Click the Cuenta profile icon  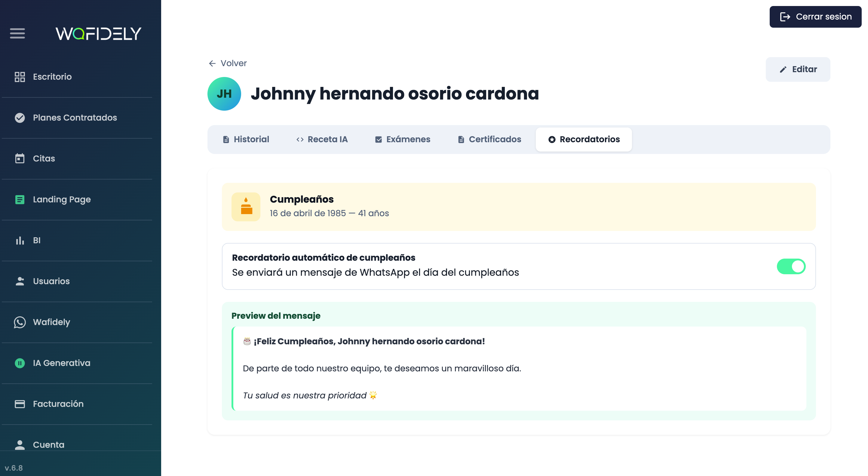[x=20, y=445]
